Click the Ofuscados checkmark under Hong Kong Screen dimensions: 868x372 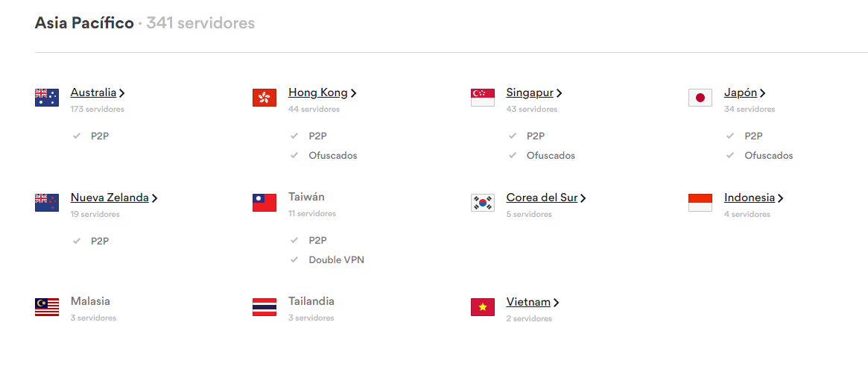[x=294, y=155]
